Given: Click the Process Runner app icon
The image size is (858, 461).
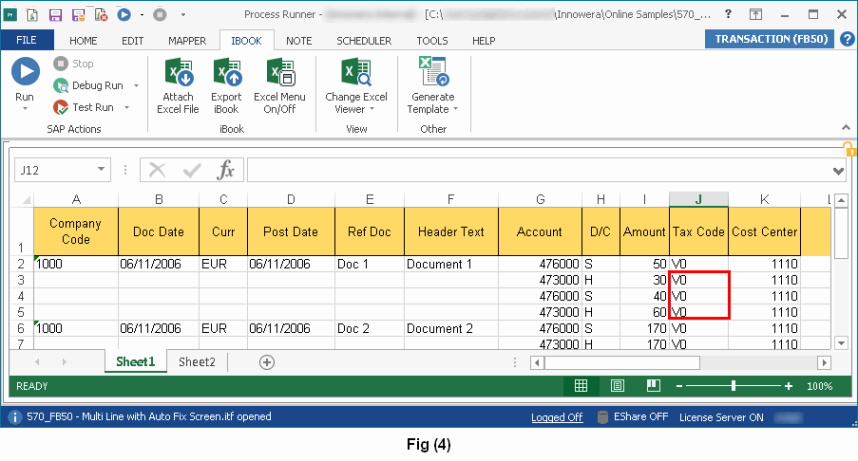Looking at the screenshot, I should [x=10, y=15].
